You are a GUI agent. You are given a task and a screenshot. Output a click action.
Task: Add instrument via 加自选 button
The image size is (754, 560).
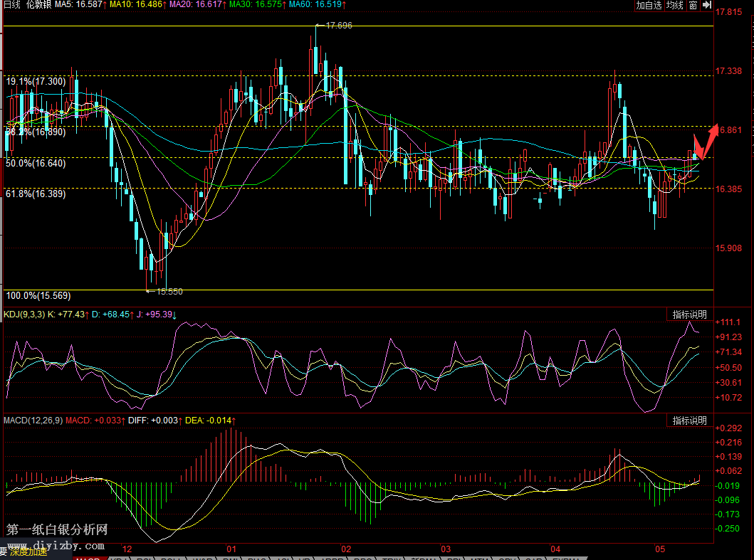[649, 5]
